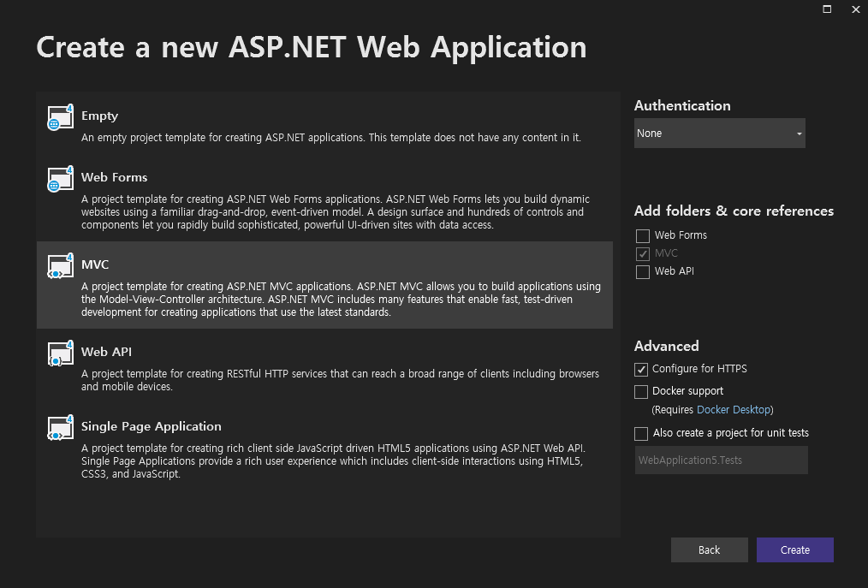Enable the Web API references checkbox
This screenshot has width=868, height=588.
point(643,272)
